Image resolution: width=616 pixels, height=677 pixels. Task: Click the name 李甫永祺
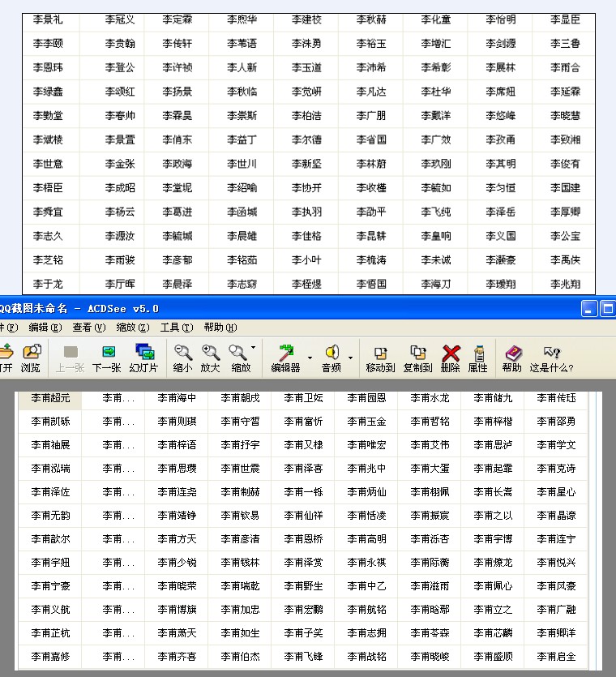[x=366, y=563]
